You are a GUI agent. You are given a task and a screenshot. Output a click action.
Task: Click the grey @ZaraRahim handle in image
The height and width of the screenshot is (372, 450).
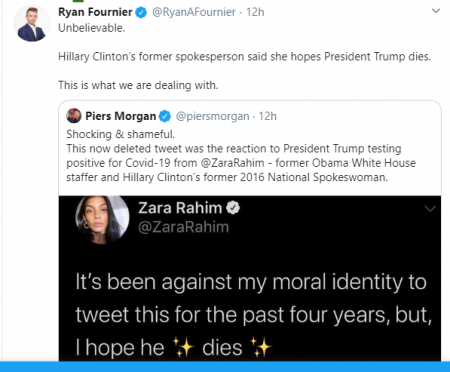[x=184, y=227]
